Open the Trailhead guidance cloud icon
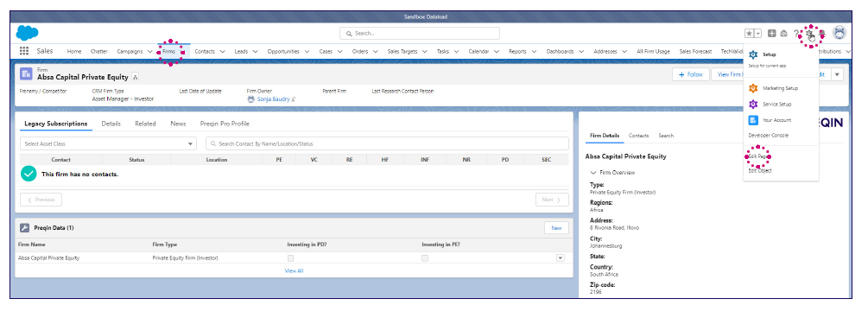Image resolution: width=868 pixels, height=318 pixels. 783,34
